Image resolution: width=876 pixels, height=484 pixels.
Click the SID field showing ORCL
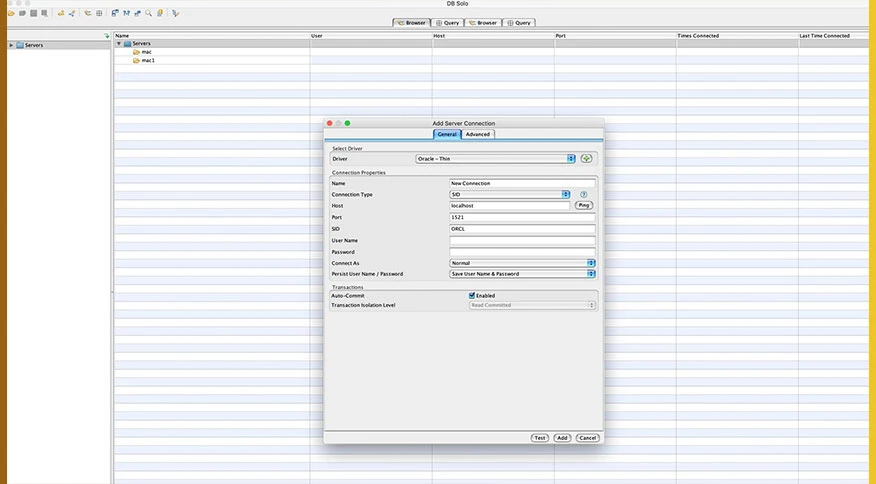point(522,229)
